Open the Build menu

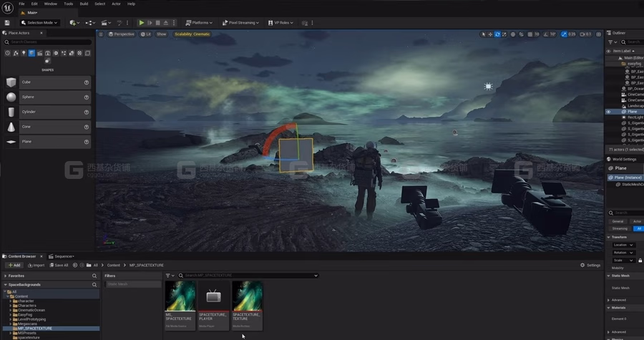[84, 4]
